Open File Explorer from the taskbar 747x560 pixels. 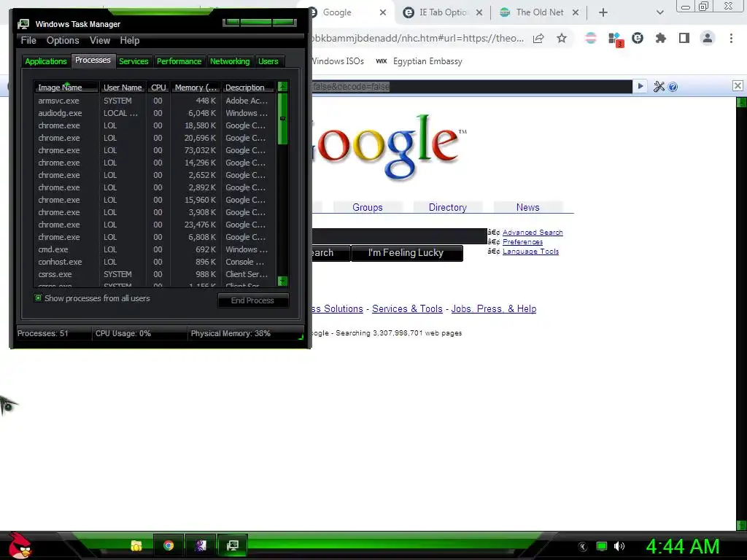(136, 545)
